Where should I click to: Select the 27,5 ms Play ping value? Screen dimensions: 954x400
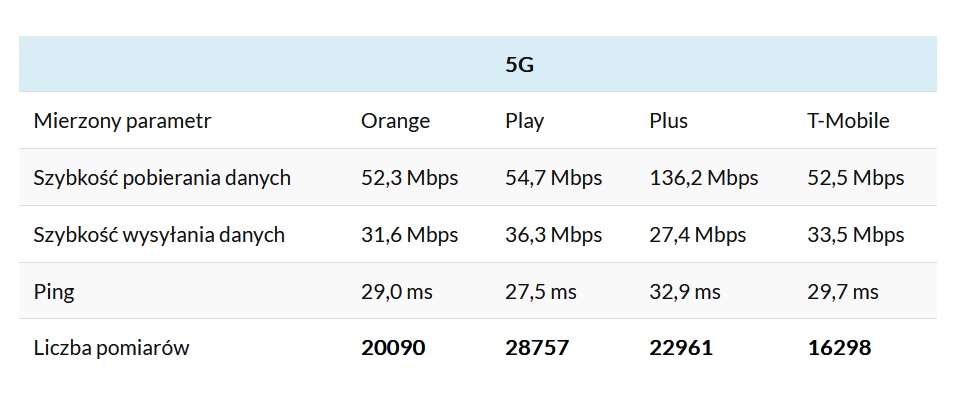[x=541, y=292]
